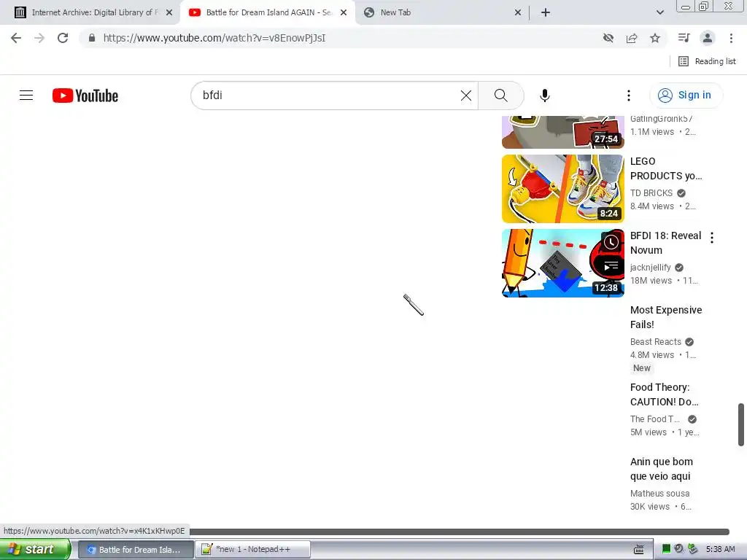Open the Windows start menu
This screenshot has height=560, width=747.
pos(34,549)
